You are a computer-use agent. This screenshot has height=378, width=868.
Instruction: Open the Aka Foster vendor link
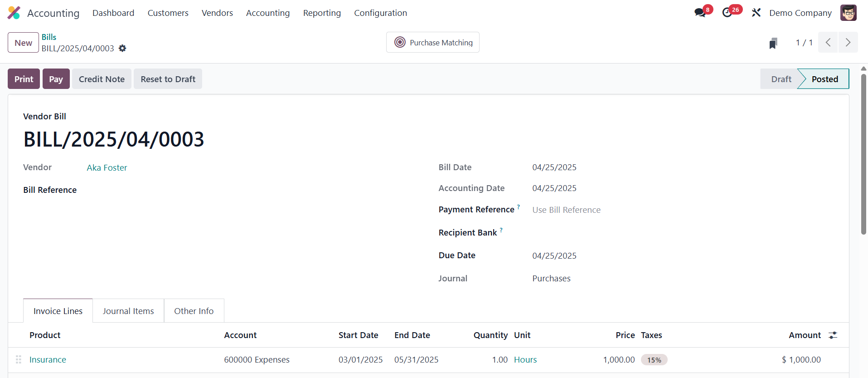(107, 168)
